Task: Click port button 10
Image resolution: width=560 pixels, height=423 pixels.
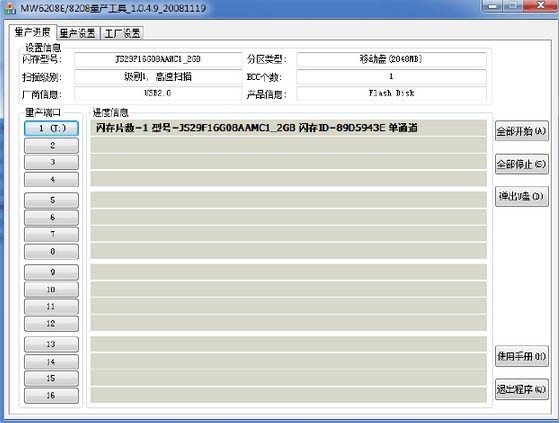Action: pos(51,289)
